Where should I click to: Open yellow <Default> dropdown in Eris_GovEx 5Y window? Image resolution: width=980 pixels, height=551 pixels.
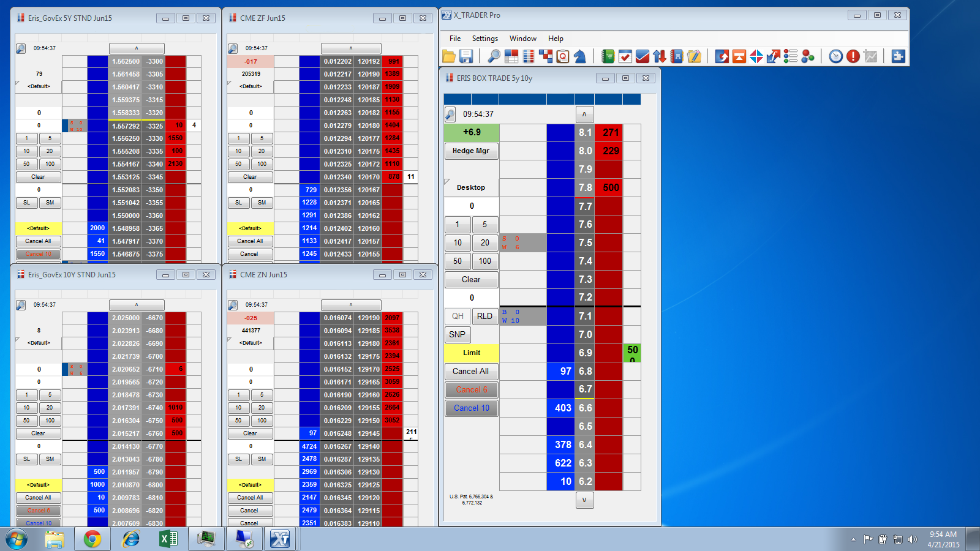(x=38, y=228)
